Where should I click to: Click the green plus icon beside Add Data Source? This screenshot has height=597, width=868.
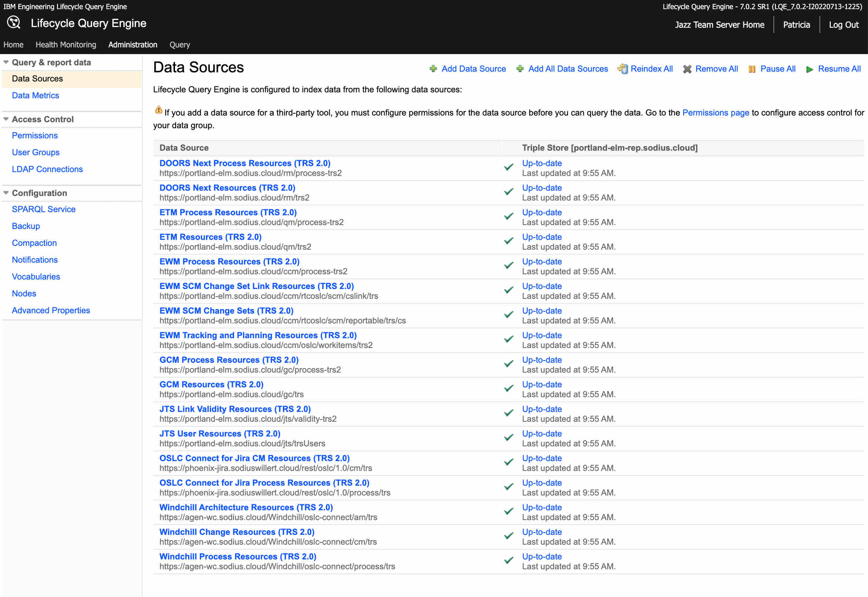pyautogui.click(x=433, y=69)
